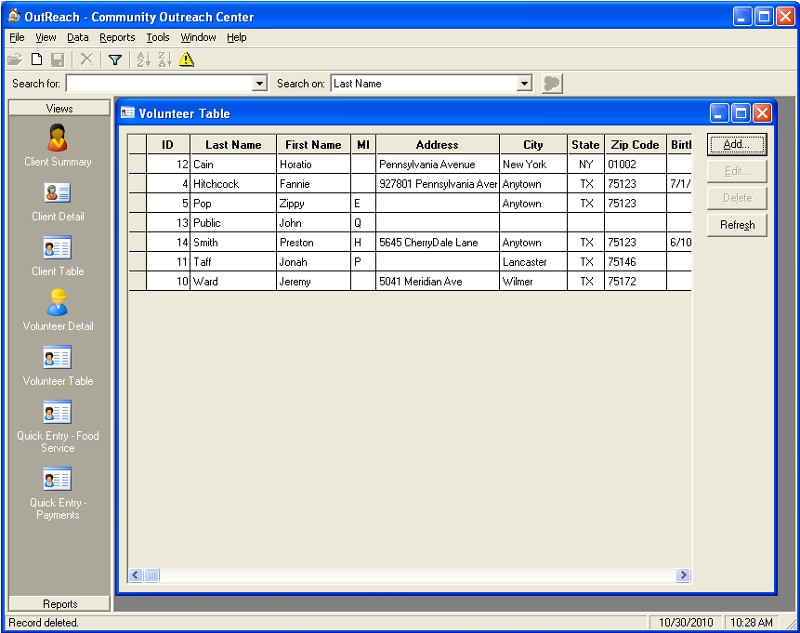800x633 pixels.
Task: Click the horizontal scrollbar right arrow
Action: coord(683,575)
